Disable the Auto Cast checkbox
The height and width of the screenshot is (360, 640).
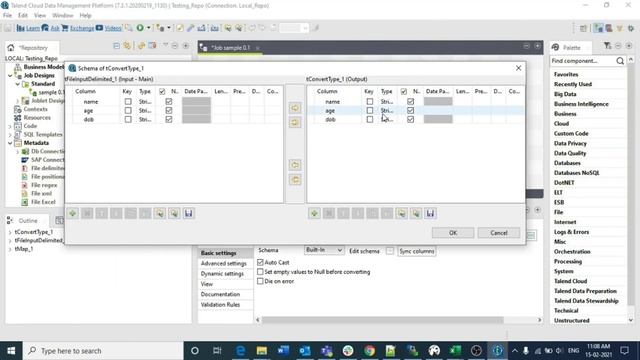click(260, 262)
